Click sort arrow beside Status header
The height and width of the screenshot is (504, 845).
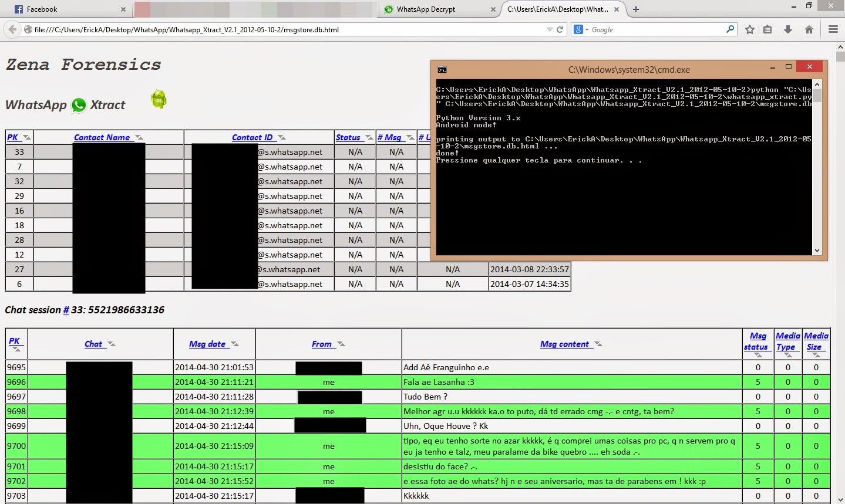[x=369, y=137]
